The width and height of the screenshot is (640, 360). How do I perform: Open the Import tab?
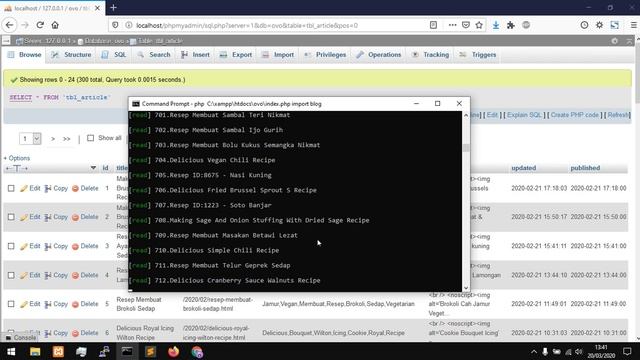coord(279,55)
